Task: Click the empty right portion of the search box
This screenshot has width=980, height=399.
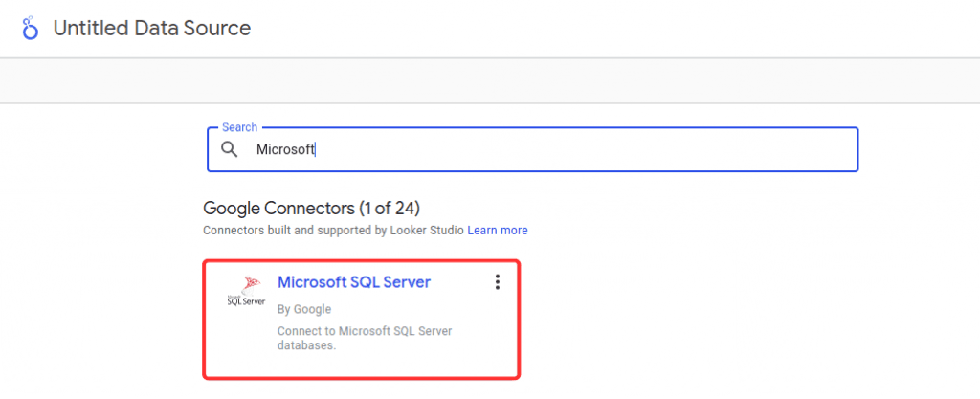Action: (x=718, y=149)
